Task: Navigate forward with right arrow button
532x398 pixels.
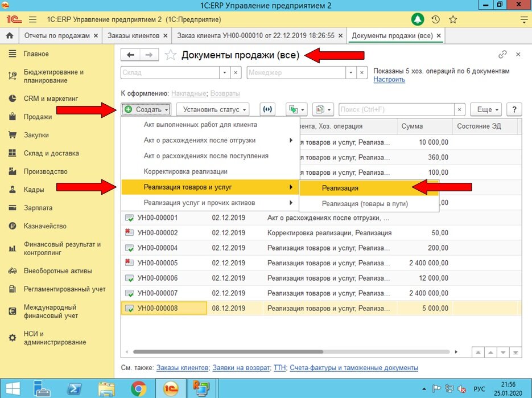Action: coord(149,55)
